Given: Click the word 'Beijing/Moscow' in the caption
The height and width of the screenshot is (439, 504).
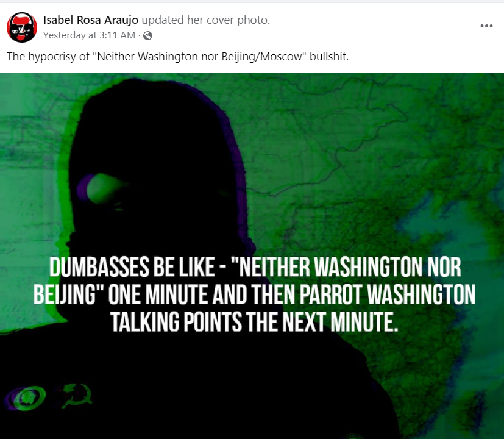Looking at the screenshot, I should (x=262, y=57).
